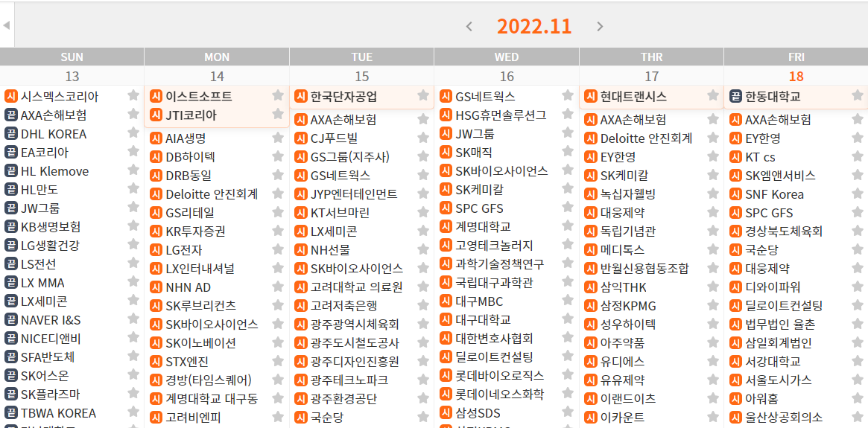Image resolution: width=868 pixels, height=428 pixels.
Task: Toggle favorite star for 한국단자공업
Action: click(423, 95)
